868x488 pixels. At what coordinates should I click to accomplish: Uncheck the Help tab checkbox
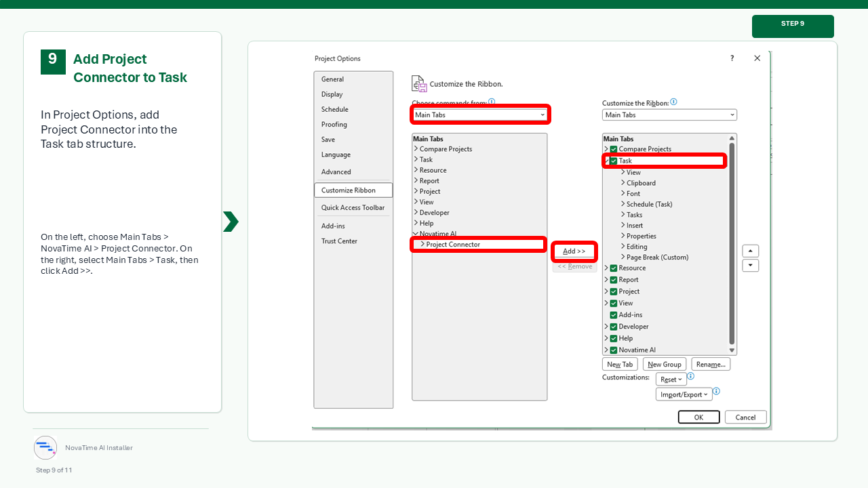point(614,338)
